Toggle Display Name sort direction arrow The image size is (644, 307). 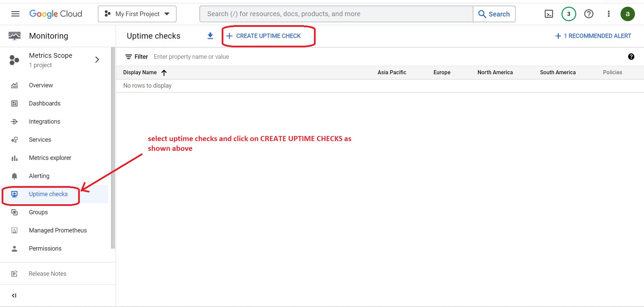(x=164, y=73)
